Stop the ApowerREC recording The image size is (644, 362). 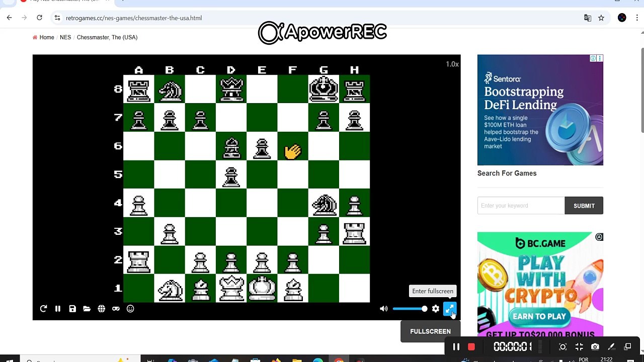point(471,347)
